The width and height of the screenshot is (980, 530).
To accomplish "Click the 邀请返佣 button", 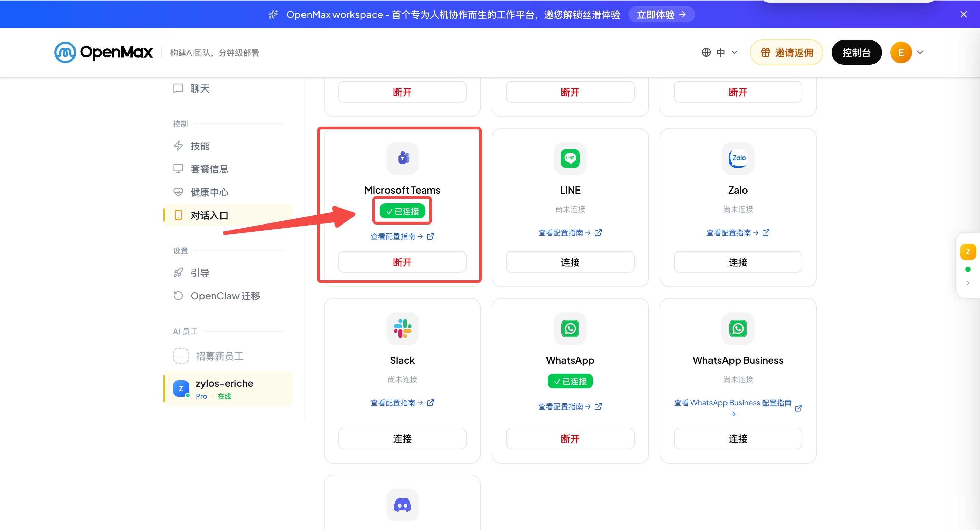I will [x=786, y=52].
